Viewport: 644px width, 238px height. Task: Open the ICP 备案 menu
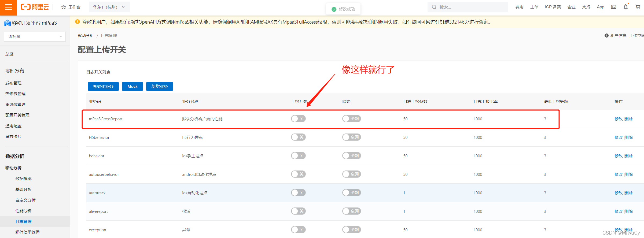pos(553,7)
